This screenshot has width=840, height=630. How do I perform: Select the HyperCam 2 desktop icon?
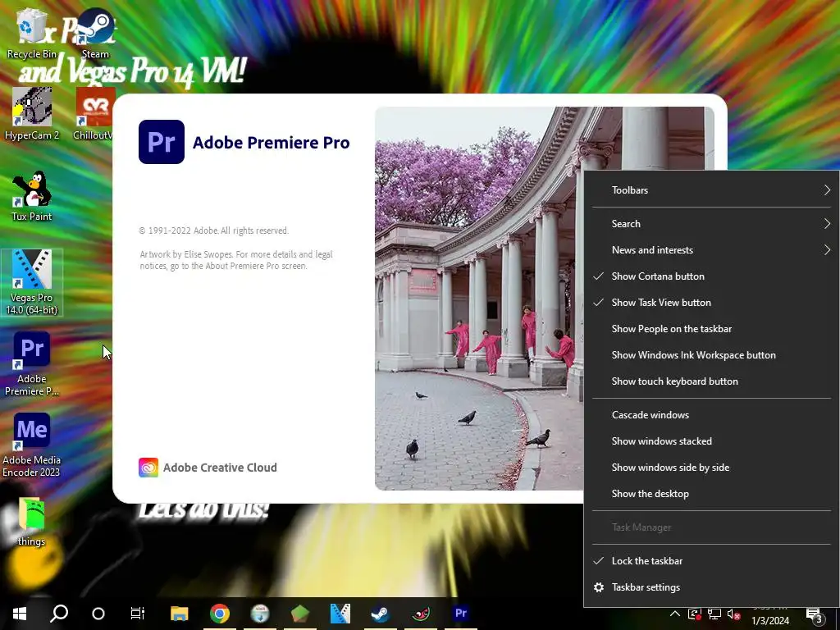tap(32, 114)
